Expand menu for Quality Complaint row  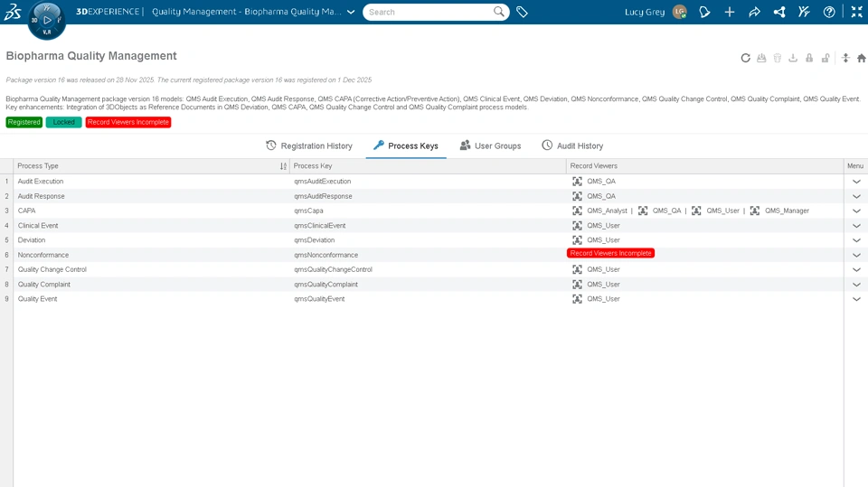coord(856,285)
